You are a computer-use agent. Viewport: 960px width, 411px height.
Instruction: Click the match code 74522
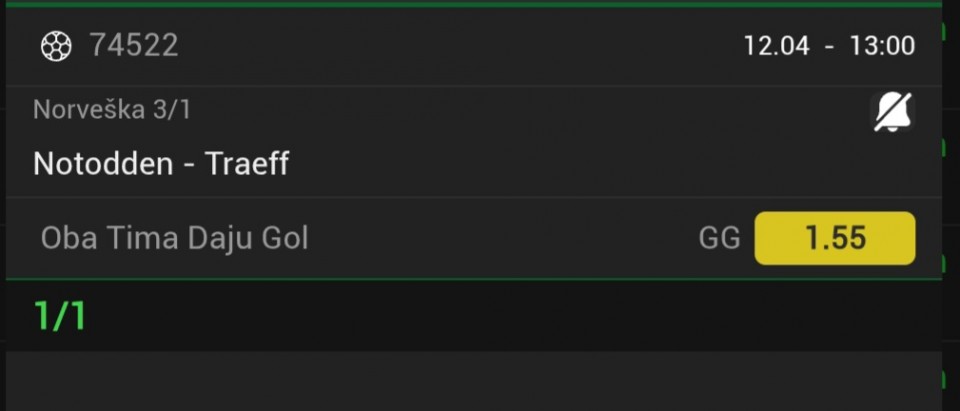pyautogui.click(x=133, y=45)
